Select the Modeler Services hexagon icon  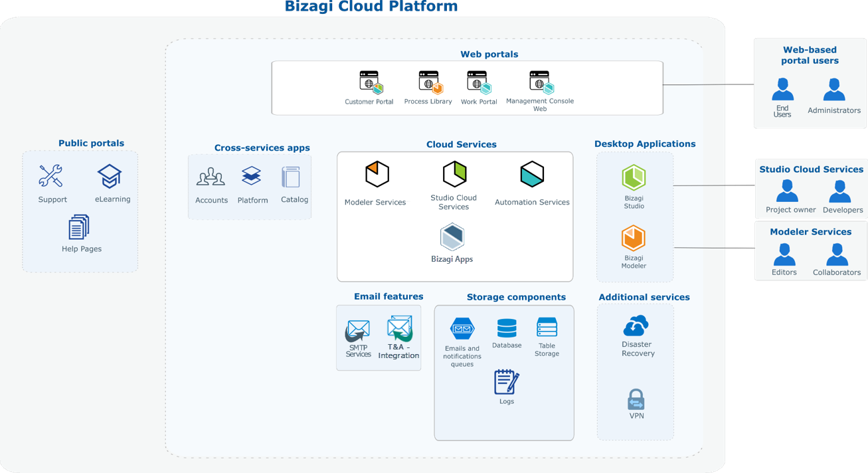point(377,175)
